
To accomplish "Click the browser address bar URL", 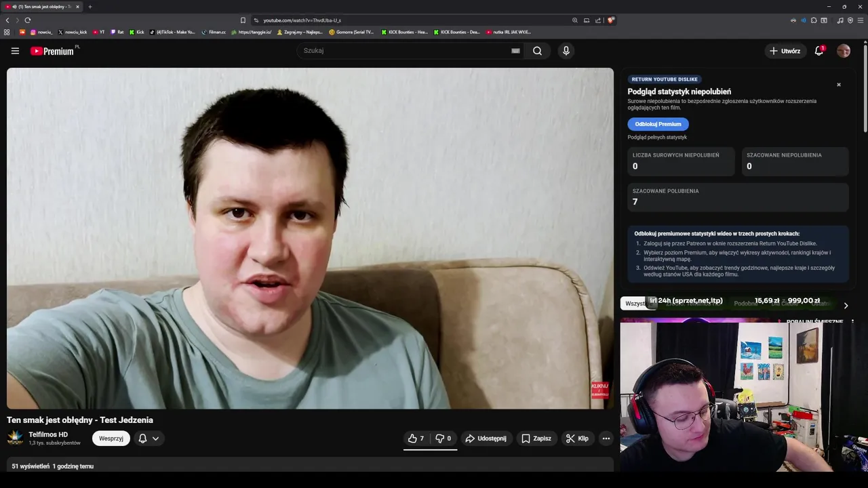I will (x=302, y=20).
